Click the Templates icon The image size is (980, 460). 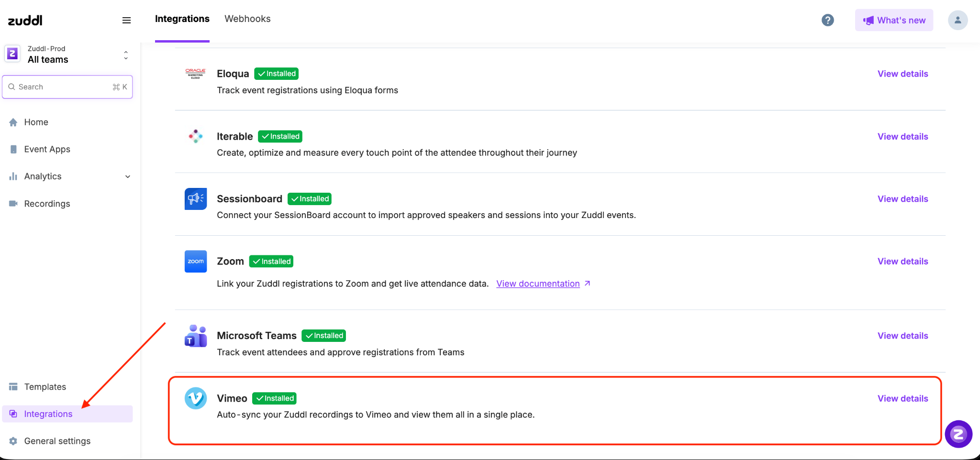pyautogui.click(x=13, y=387)
